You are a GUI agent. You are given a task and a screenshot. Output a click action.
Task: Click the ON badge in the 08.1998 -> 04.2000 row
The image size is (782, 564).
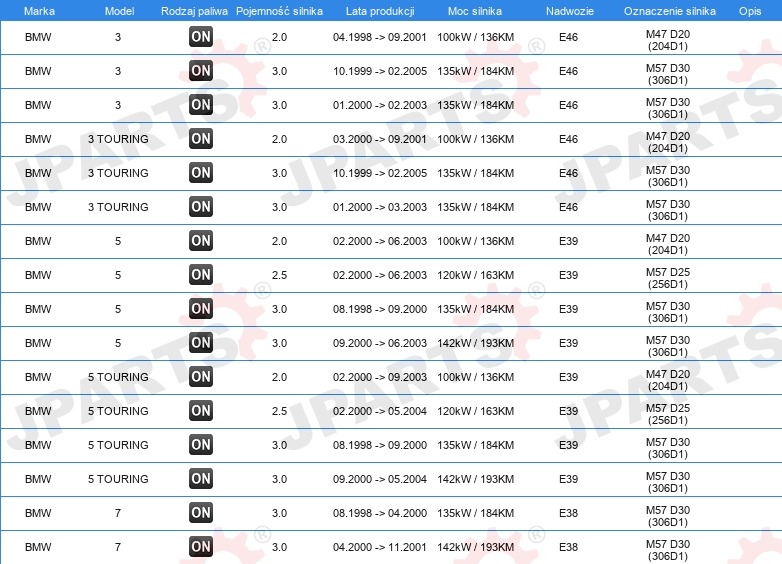201,513
